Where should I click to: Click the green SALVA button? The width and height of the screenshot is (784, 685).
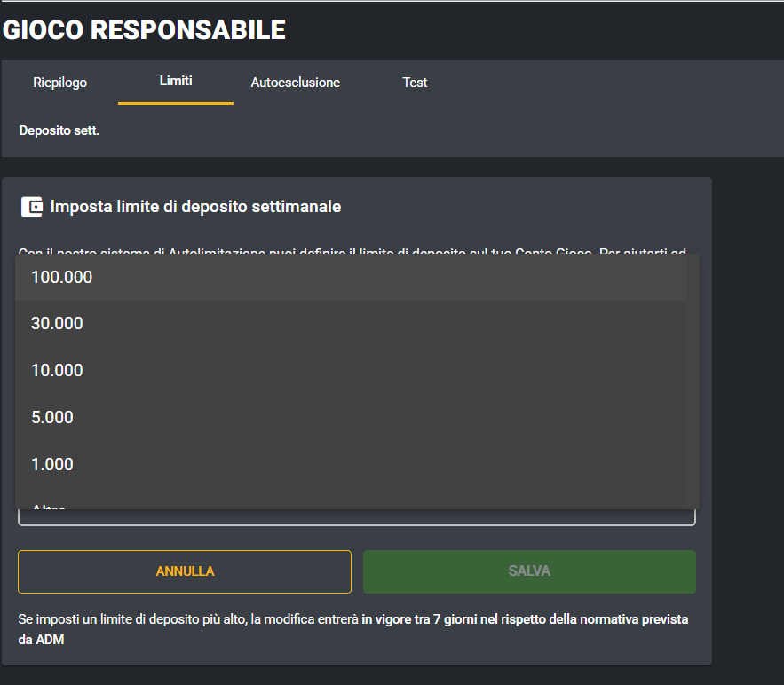click(x=529, y=571)
